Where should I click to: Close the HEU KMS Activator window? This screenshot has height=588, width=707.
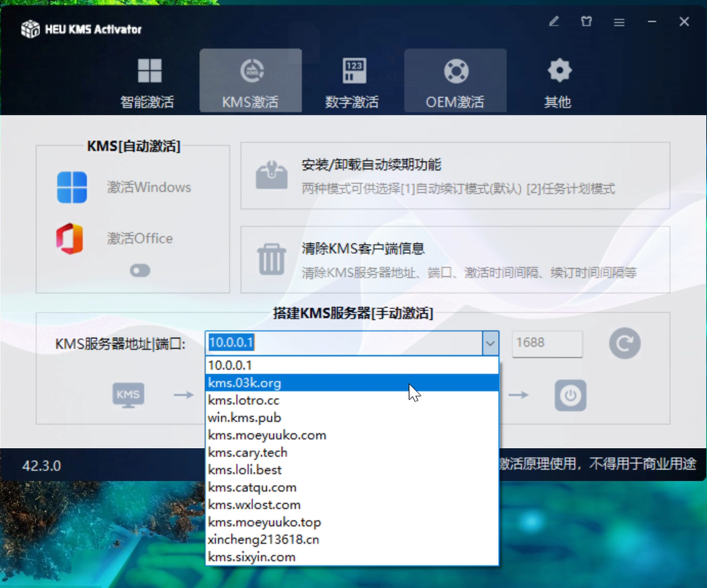coord(684,22)
